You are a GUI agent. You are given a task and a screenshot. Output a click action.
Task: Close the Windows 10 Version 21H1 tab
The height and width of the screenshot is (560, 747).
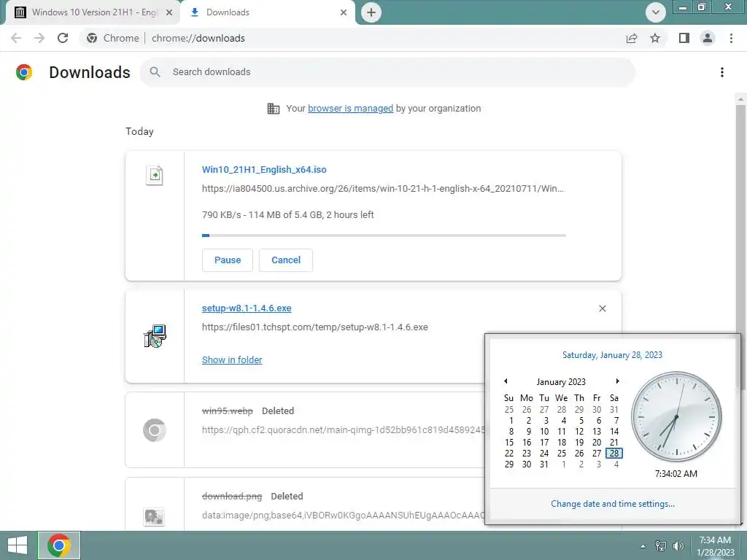point(169,12)
